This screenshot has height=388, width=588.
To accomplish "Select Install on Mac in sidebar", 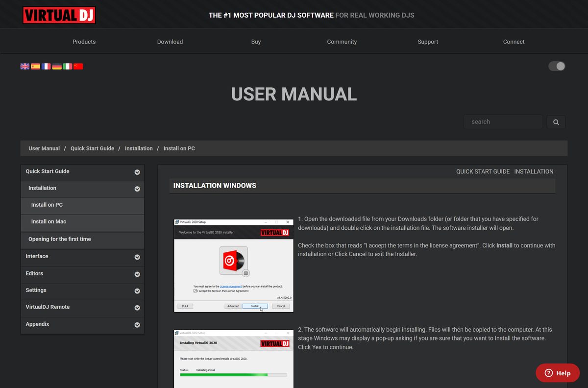I will click(82, 222).
